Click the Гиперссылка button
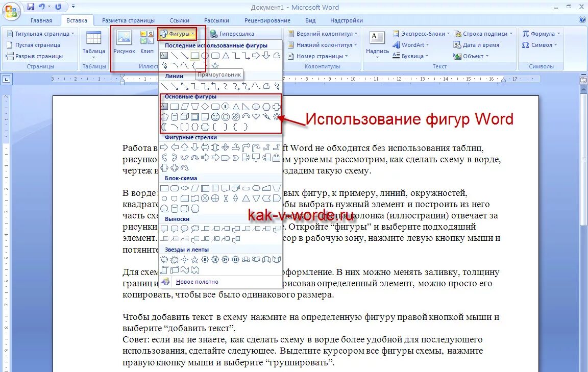This screenshot has height=372, width=588. [x=232, y=34]
